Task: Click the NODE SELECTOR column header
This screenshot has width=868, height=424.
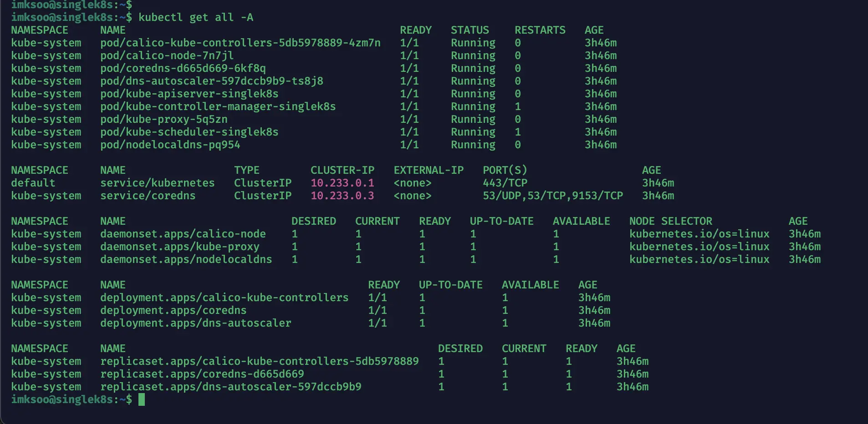Action: coord(670,221)
